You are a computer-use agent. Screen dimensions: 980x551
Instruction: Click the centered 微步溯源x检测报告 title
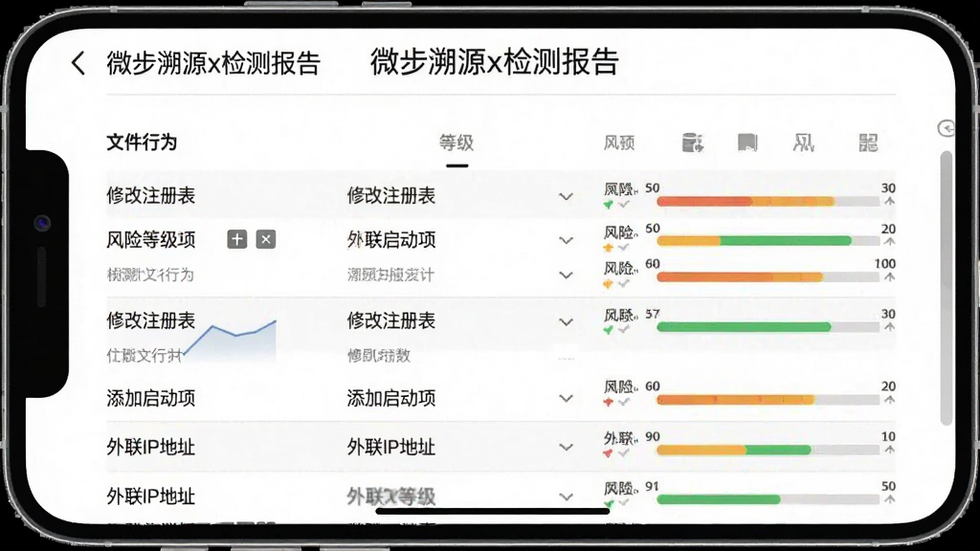click(x=495, y=62)
